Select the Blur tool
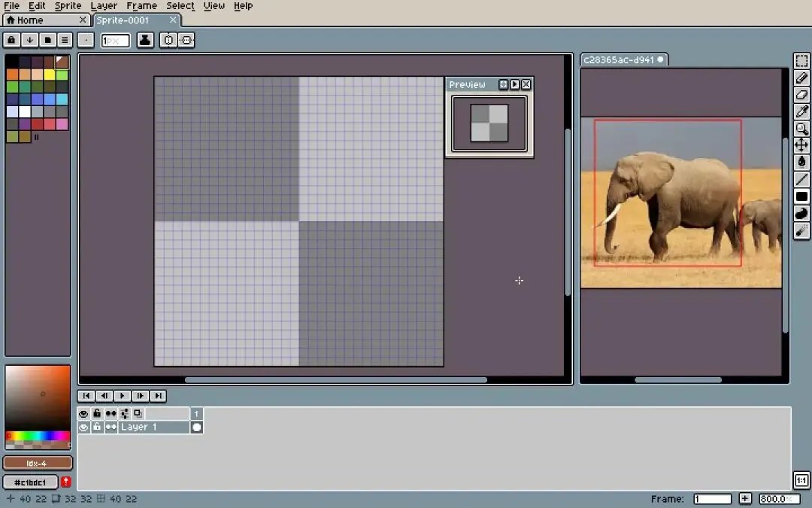The width and height of the screenshot is (812, 508). pyautogui.click(x=801, y=230)
